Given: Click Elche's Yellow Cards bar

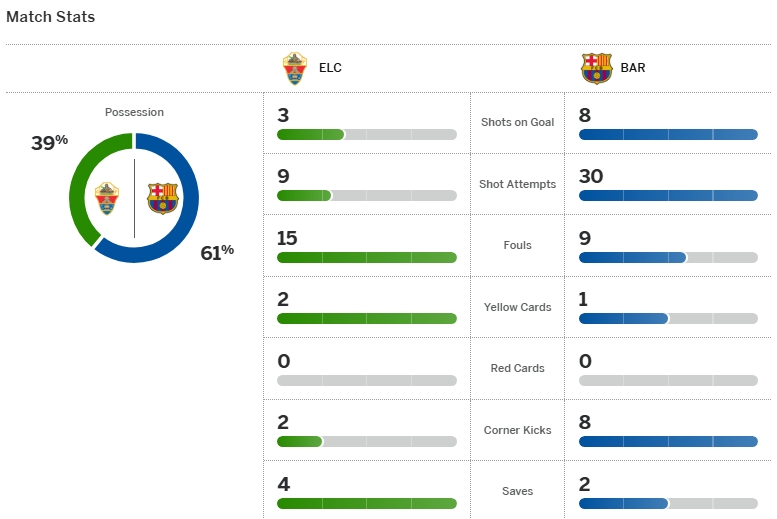Looking at the screenshot, I should (366, 319).
